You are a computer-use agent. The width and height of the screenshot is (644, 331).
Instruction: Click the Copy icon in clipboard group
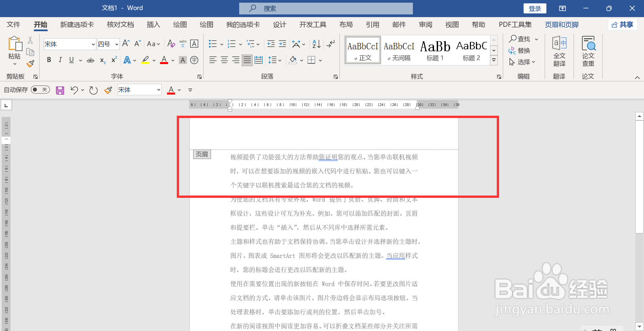30,52
